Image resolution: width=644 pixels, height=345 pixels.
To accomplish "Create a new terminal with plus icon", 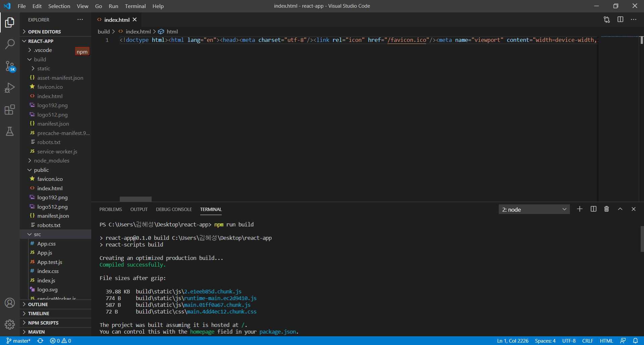I will [580, 209].
